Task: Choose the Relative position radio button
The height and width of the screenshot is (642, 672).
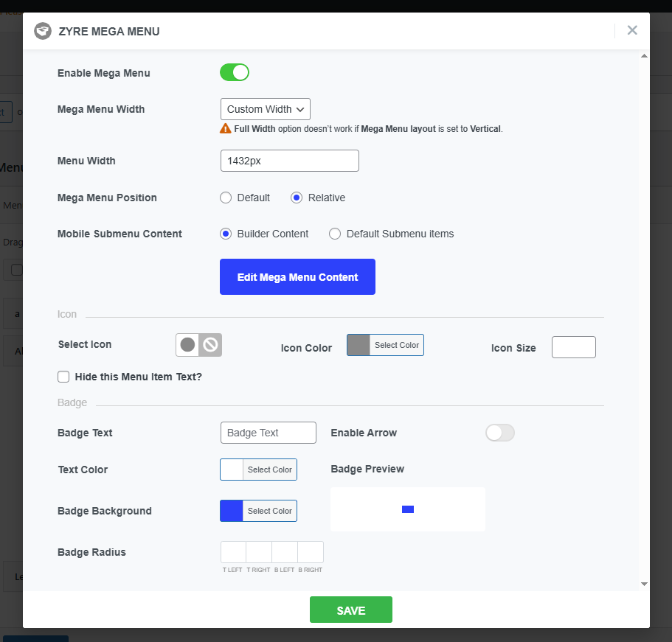Action: (x=297, y=198)
